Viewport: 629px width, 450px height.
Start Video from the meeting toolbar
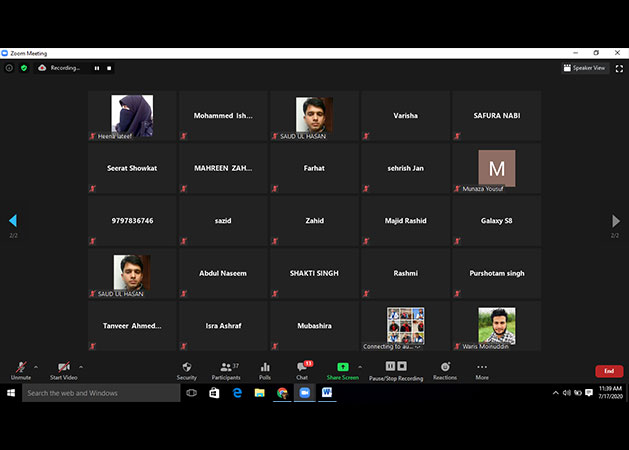(63, 369)
